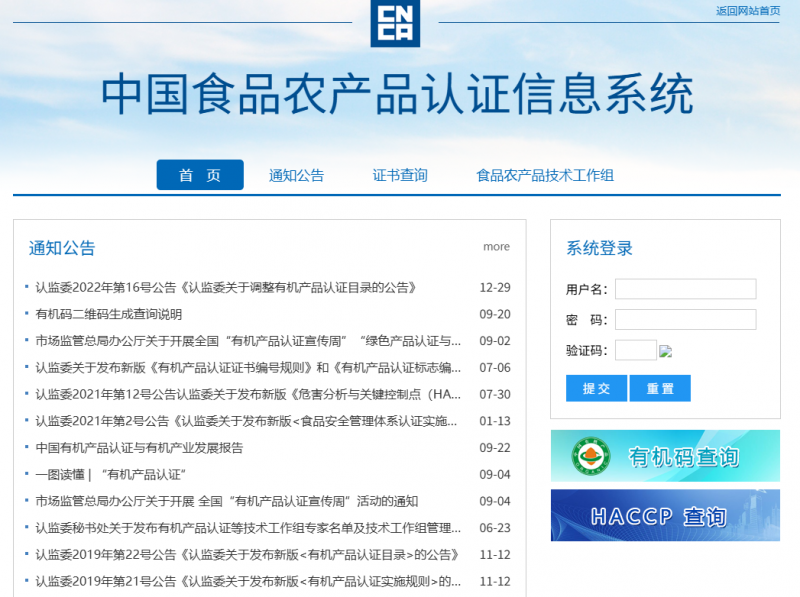Click the 验证码 input box
This screenshot has height=597, width=800.
tap(635, 350)
